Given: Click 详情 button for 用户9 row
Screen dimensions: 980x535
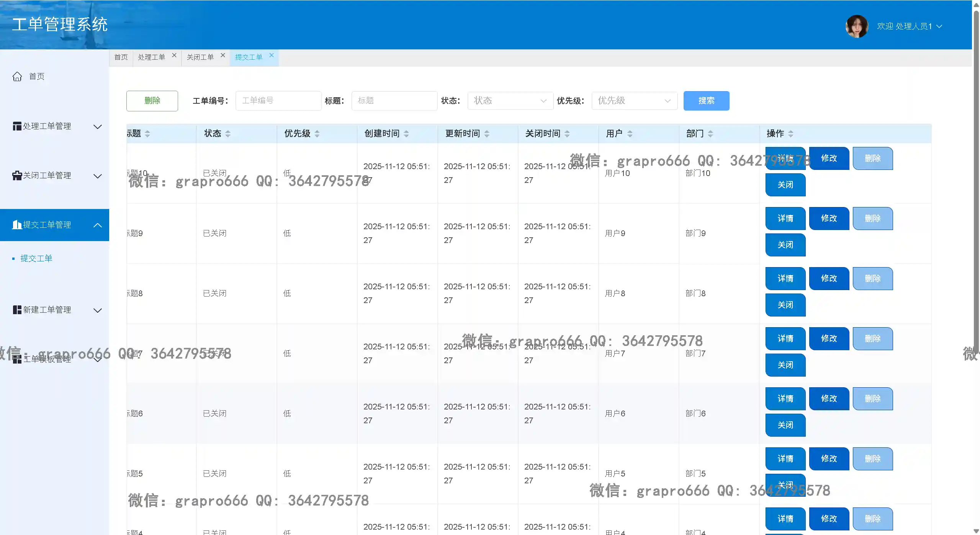Looking at the screenshot, I should [x=785, y=219].
